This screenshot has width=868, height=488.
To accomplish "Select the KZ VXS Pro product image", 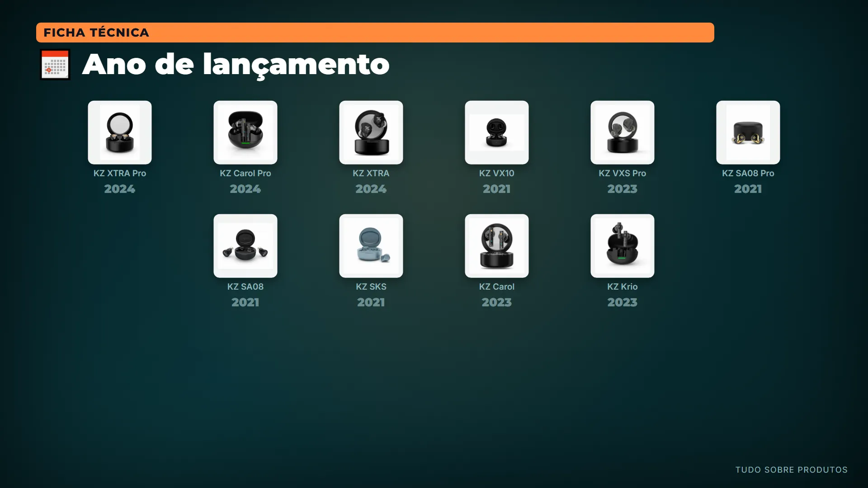I will pos(623,132).
